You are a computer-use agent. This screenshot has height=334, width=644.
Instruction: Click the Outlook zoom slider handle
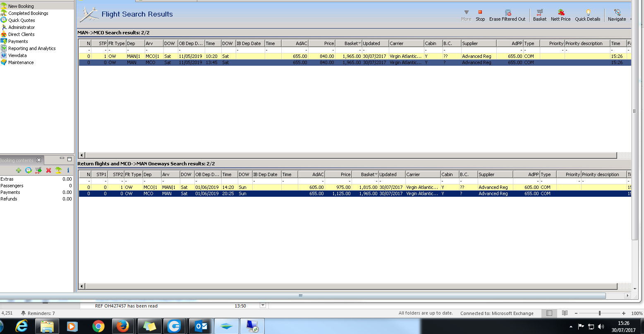[599, 313]
